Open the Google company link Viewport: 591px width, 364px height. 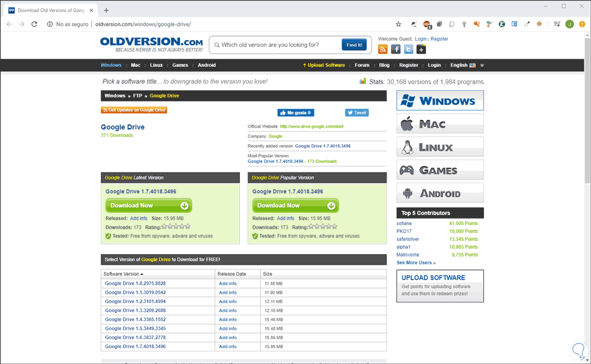[275, 136]
